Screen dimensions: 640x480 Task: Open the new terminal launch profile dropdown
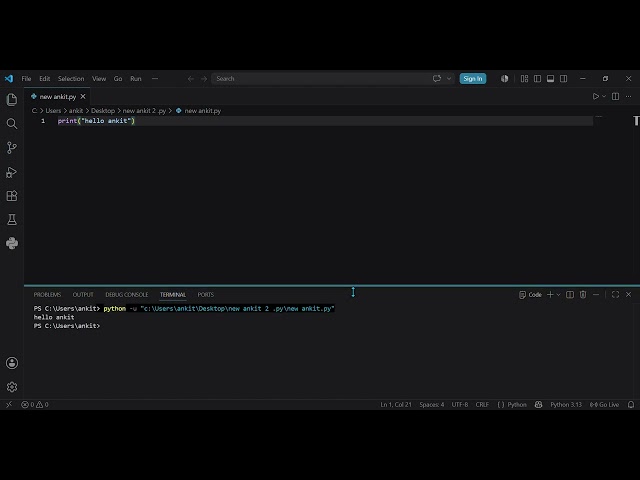558,294
